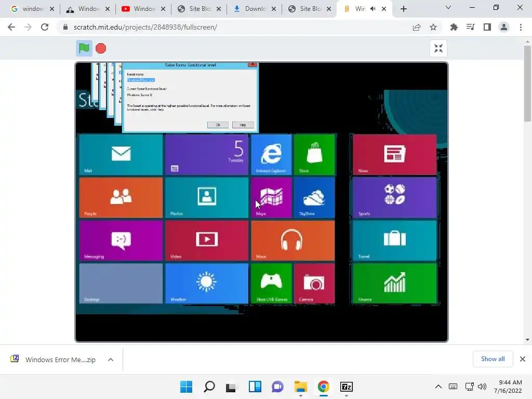The height and width of the screenshot is (399, 532).
Task: Open File Explorer from the taskbar
Action: [x=301, y=387]
